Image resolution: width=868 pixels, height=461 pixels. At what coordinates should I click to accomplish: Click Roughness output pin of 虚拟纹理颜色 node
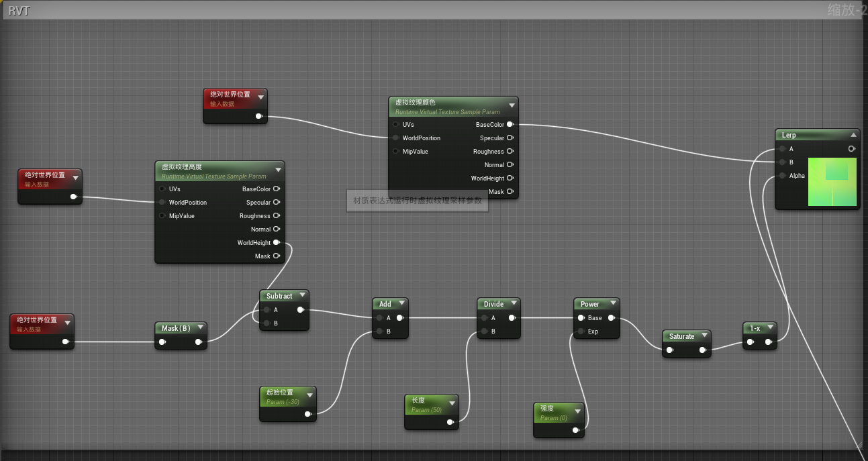pyautogui.click(x=510, y=151)
